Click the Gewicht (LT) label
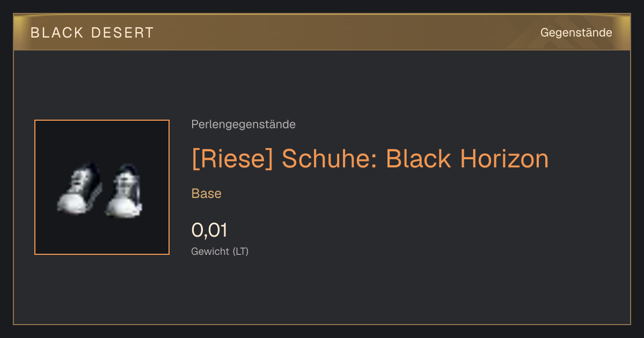 pos(220,251)
